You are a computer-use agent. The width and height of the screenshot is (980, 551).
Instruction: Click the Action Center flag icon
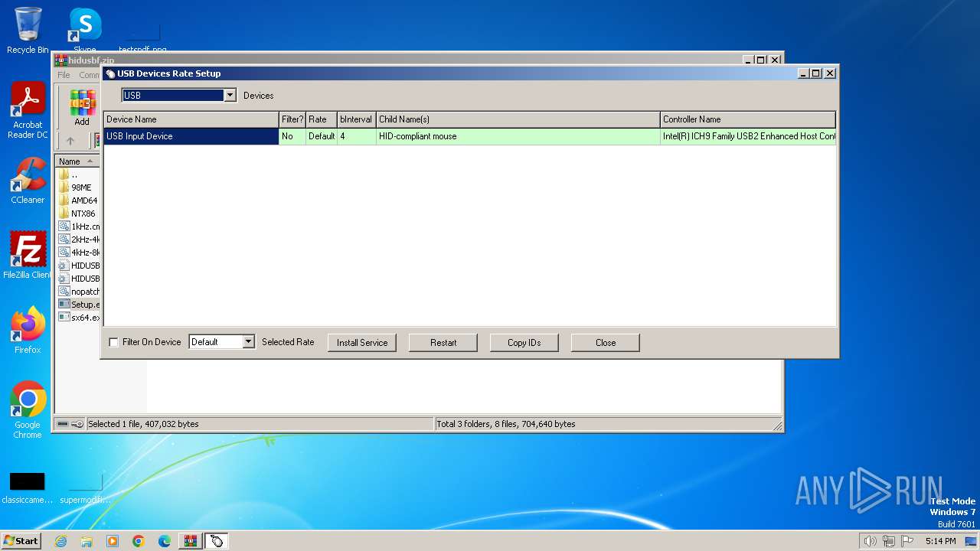tap(907, 541)
